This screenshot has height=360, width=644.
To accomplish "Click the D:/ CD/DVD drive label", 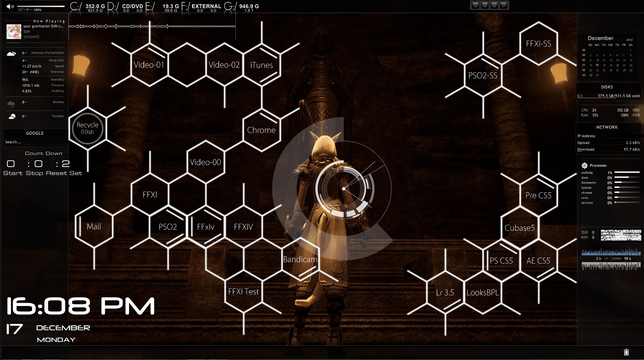I will [112, 7].
